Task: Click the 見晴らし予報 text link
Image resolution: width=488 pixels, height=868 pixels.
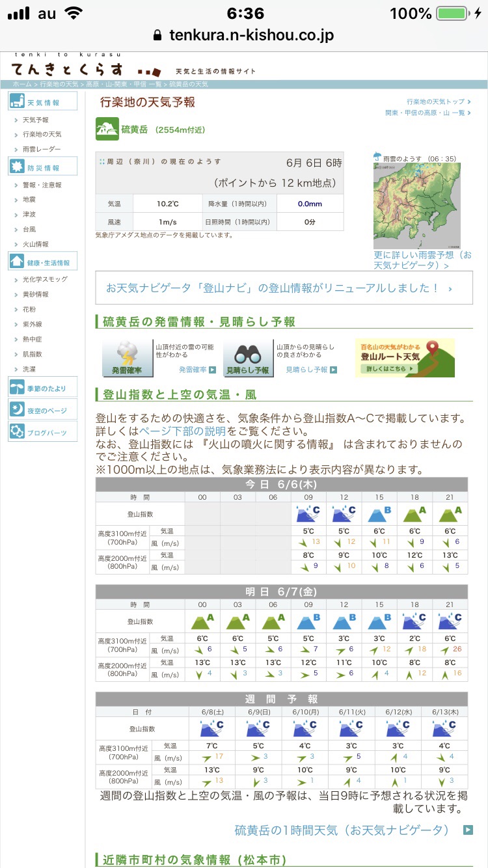Action: [306, 370]
